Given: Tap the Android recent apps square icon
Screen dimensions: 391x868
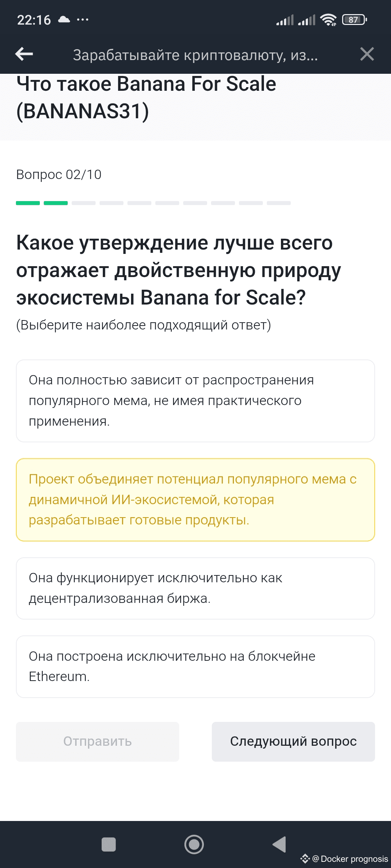Looking at the screenshot, I should (x=109, y=844).
